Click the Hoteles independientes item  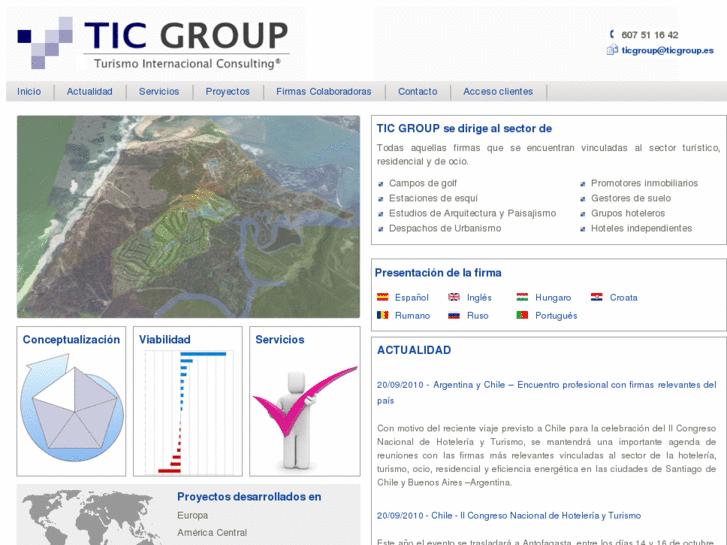click(x=641, y=228)
